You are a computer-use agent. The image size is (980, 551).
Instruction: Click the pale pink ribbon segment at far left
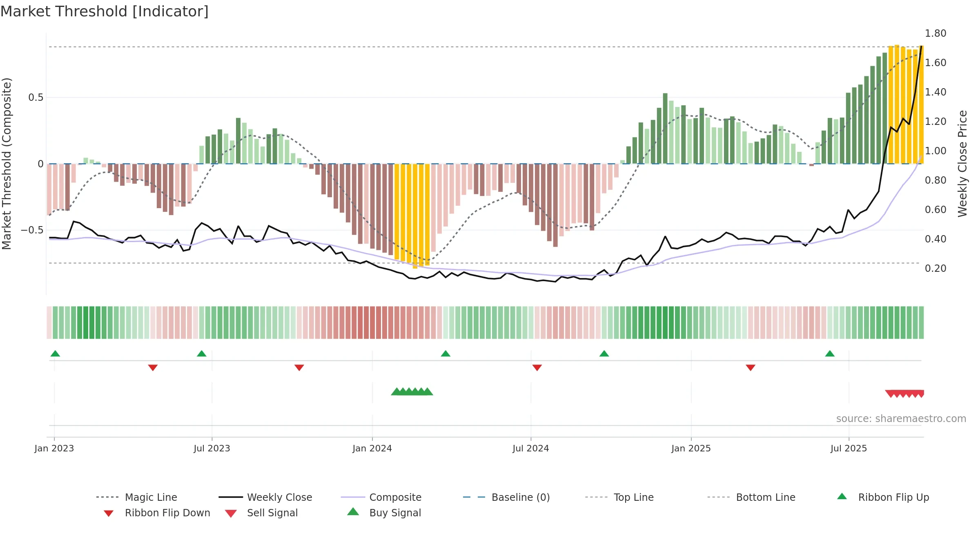coord(49,322)
